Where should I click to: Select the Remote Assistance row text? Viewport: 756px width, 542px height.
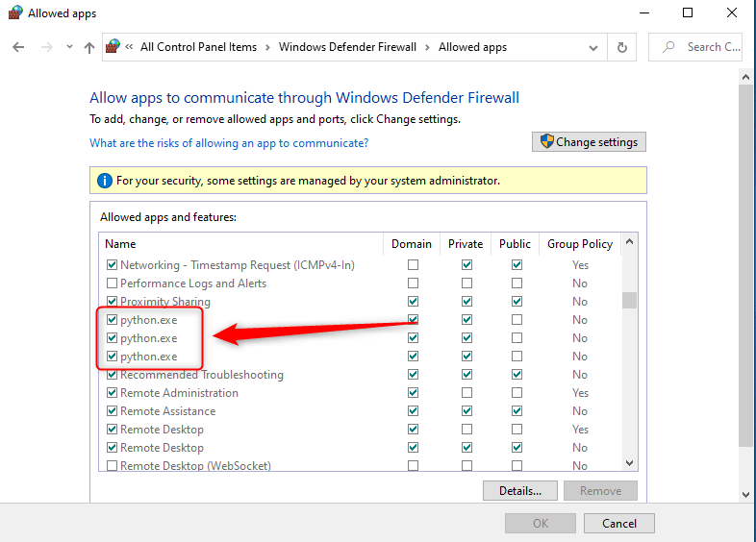tap(167, 411)
